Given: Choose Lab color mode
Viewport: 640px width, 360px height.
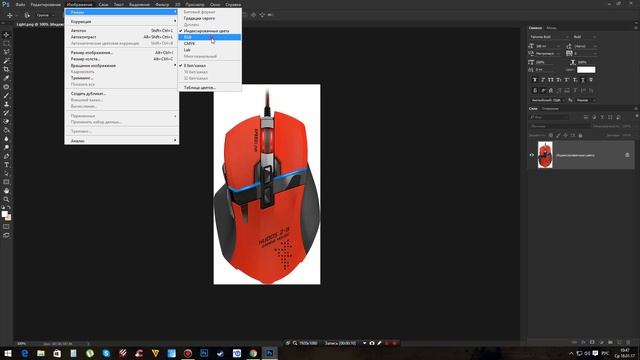Looking at the screenshot, I should coord(209,50).
